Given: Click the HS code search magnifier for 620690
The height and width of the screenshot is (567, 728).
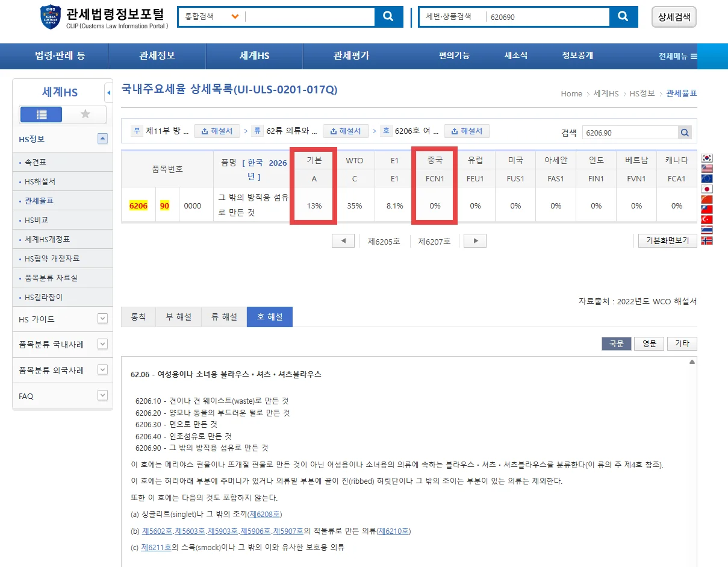Looking at the screenshot, I should click(623, 17).
